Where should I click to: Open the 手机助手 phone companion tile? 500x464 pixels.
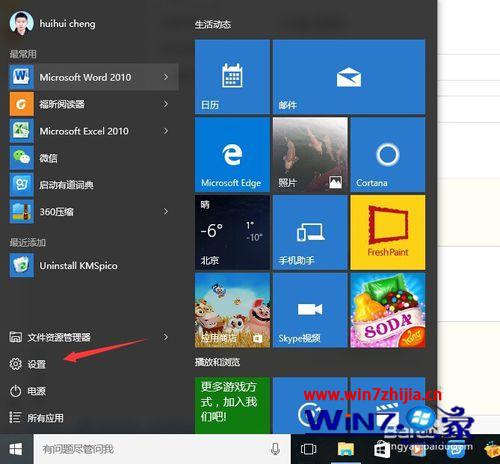click(x=310, y=232)
